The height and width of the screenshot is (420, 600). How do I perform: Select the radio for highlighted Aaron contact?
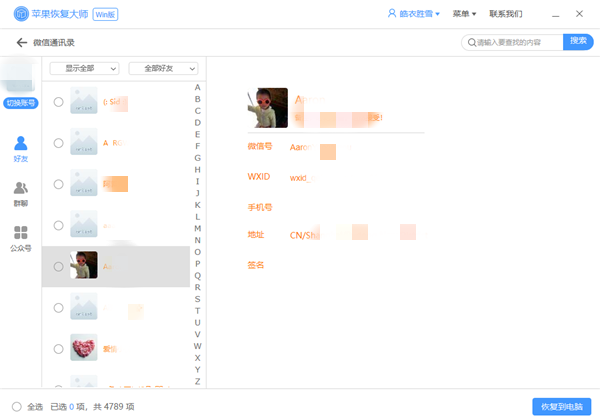(59, 267)
